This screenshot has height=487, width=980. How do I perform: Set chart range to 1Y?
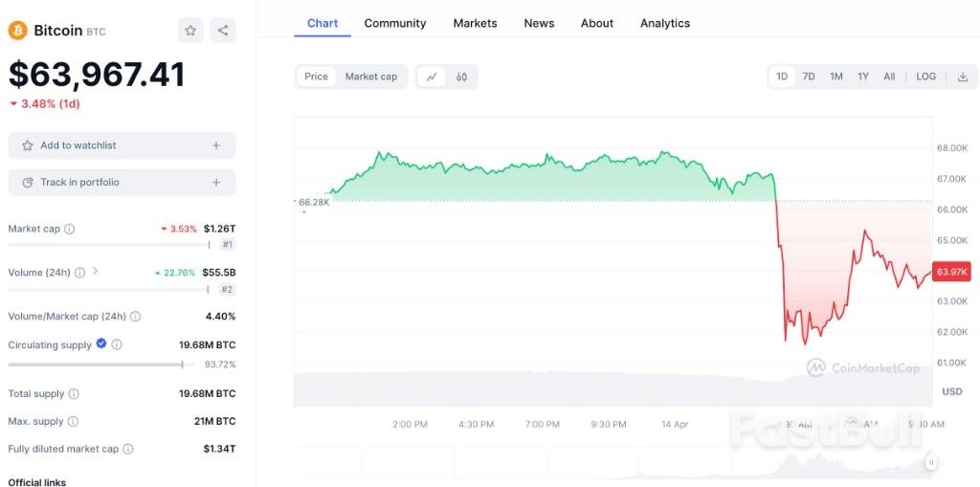point(863,77)
